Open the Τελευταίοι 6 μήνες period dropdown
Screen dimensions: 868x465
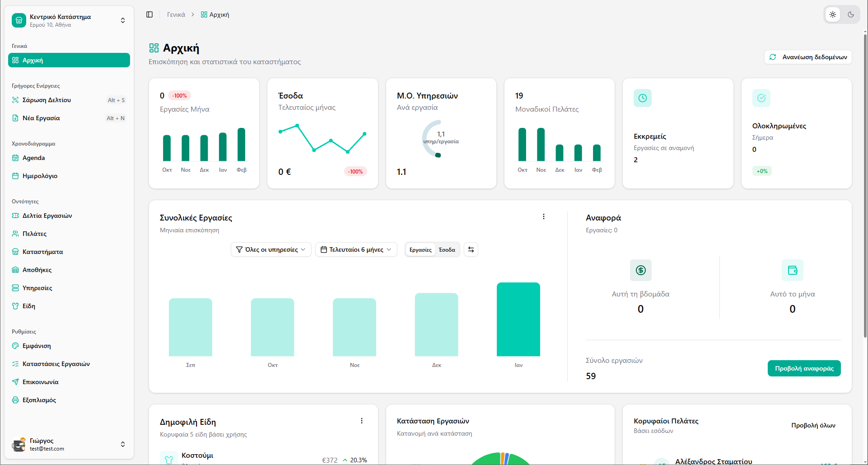[356, 249]
